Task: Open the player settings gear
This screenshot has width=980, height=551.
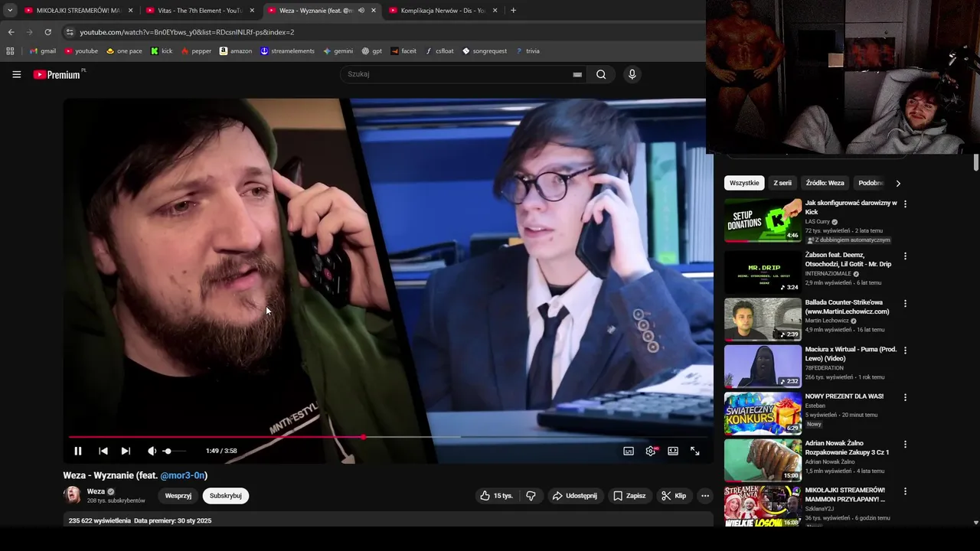Action: point(651,451)
